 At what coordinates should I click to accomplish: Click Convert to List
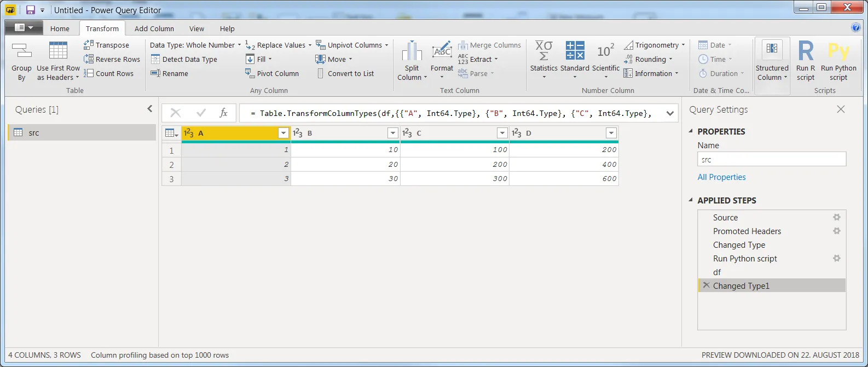click(345, 73)
